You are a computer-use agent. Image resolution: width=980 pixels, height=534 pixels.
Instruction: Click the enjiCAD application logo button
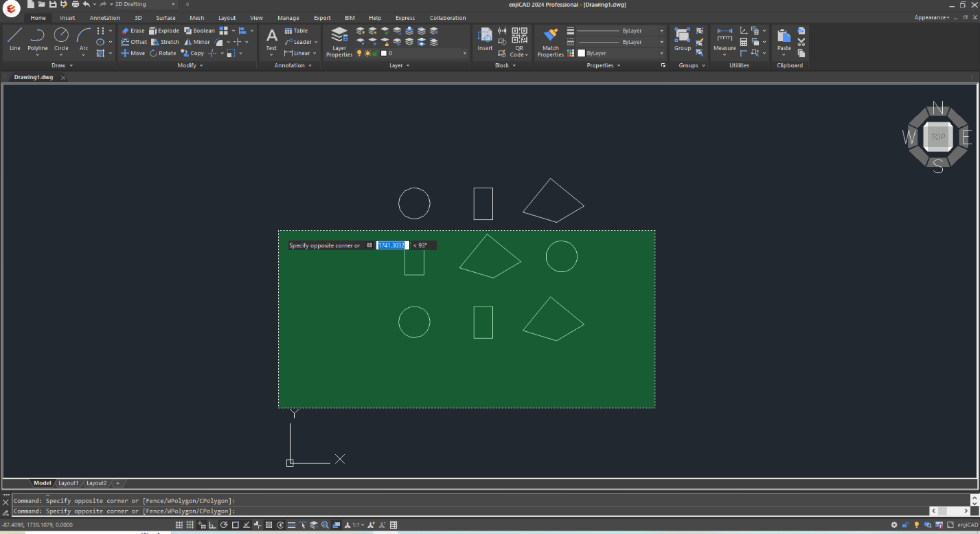click(x=11, y=9)
